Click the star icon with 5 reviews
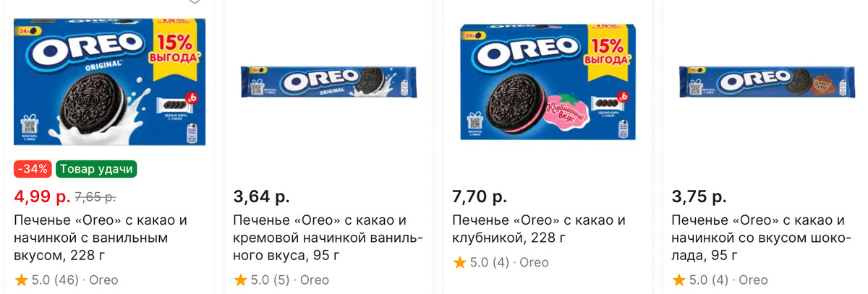868x294 pixels. [x=241, y=280]
